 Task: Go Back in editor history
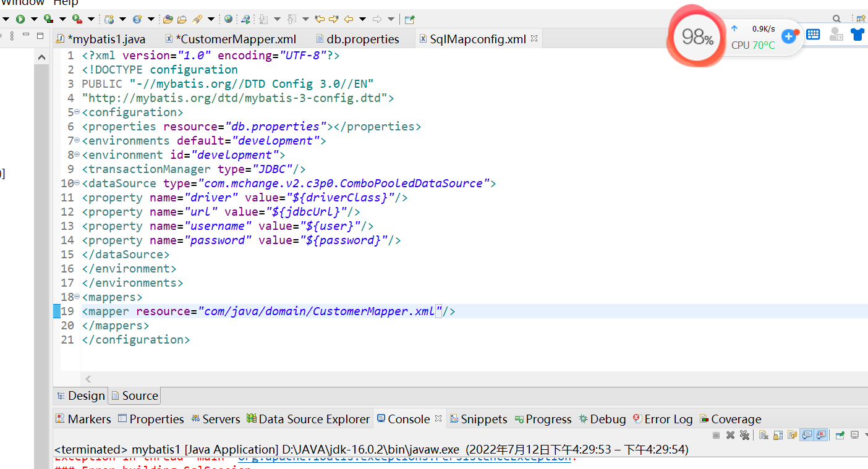pos(349,19)
